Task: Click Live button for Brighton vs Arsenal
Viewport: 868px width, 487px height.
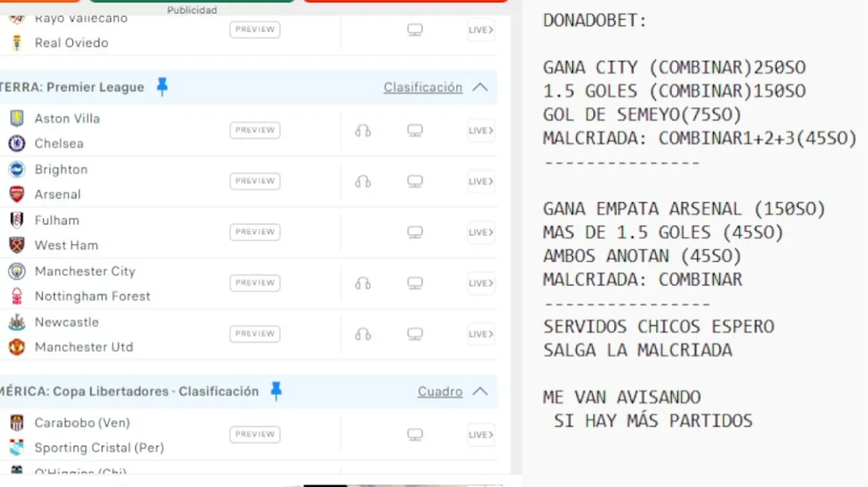Action: coord(481,181)
